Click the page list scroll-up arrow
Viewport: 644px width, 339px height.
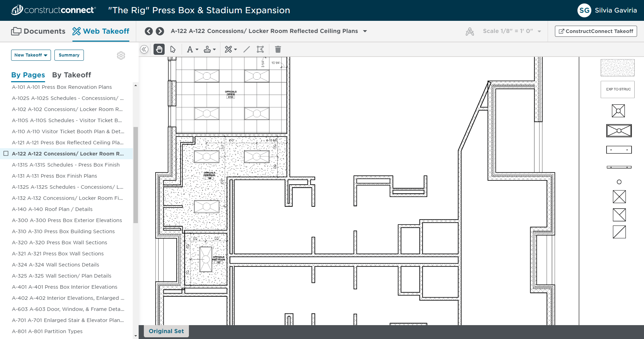tap(136, 85)
